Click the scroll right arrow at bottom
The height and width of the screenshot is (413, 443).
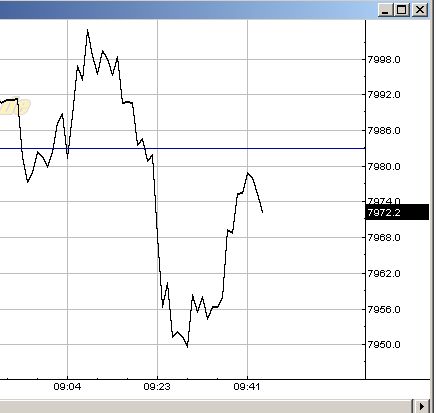click(x=421, y=406)
